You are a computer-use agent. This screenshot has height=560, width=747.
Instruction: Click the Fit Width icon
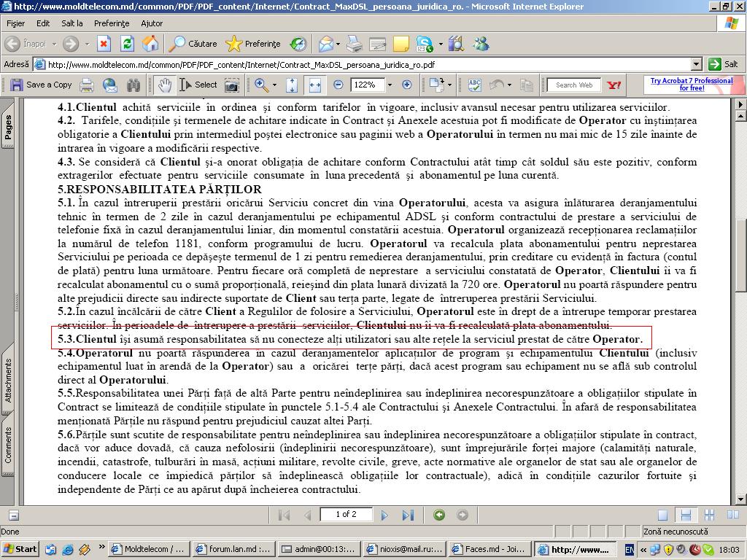(x=315, y=85)
